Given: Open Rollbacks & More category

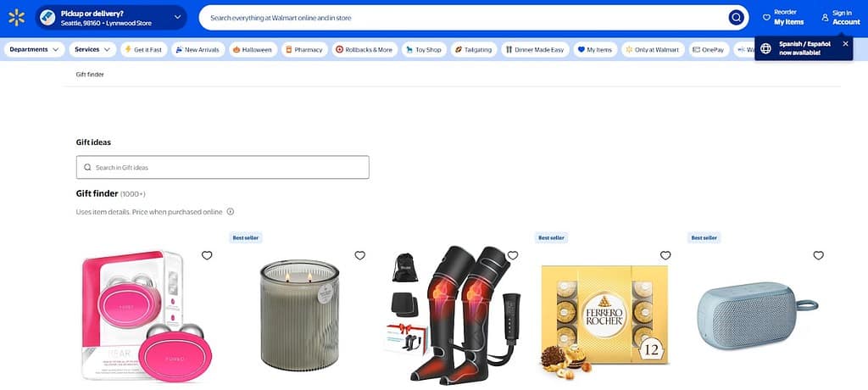Looking at the screenshot, I should [364, 49].
